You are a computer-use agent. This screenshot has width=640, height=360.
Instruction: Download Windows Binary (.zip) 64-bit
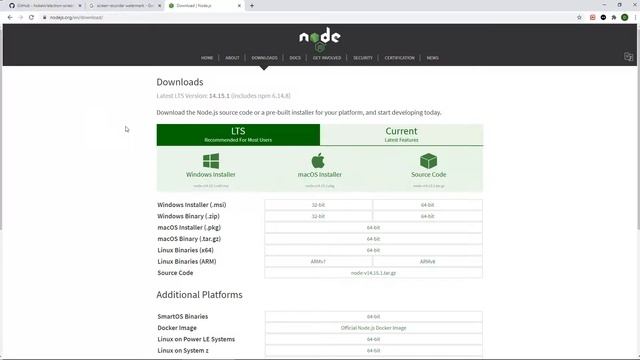click(x=427, y=216)
